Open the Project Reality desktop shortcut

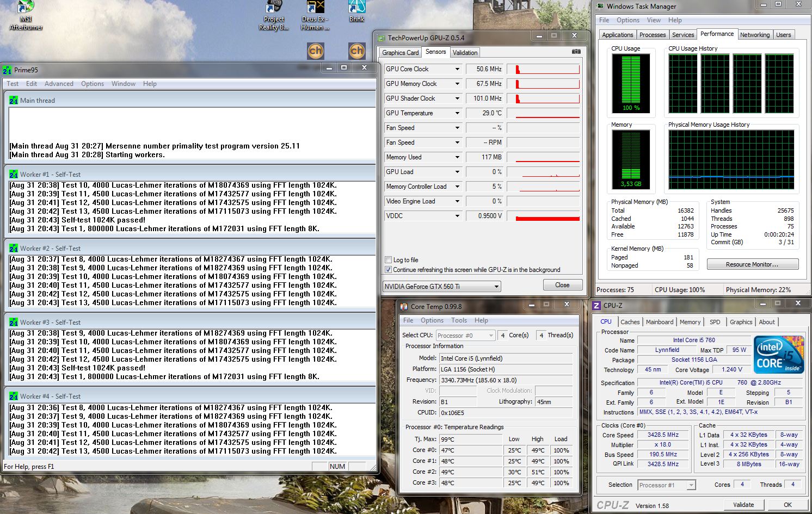(274, 15)
